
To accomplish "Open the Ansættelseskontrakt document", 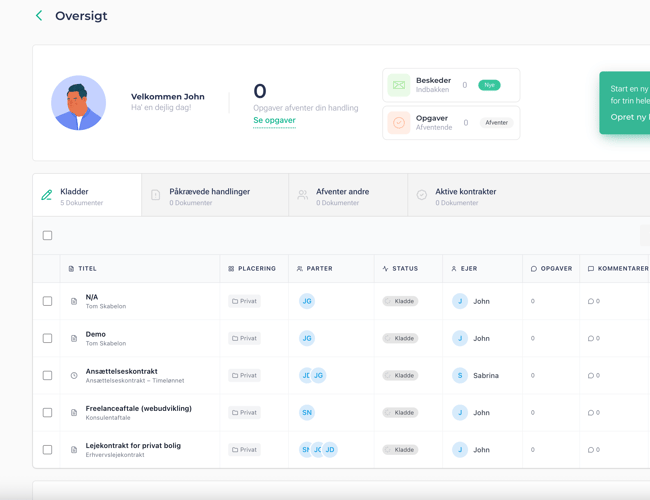I will 121,371.
